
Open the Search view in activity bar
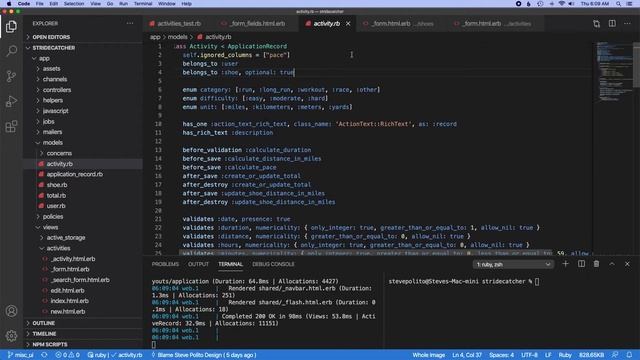pyautogui.click(x=11, y=51)
